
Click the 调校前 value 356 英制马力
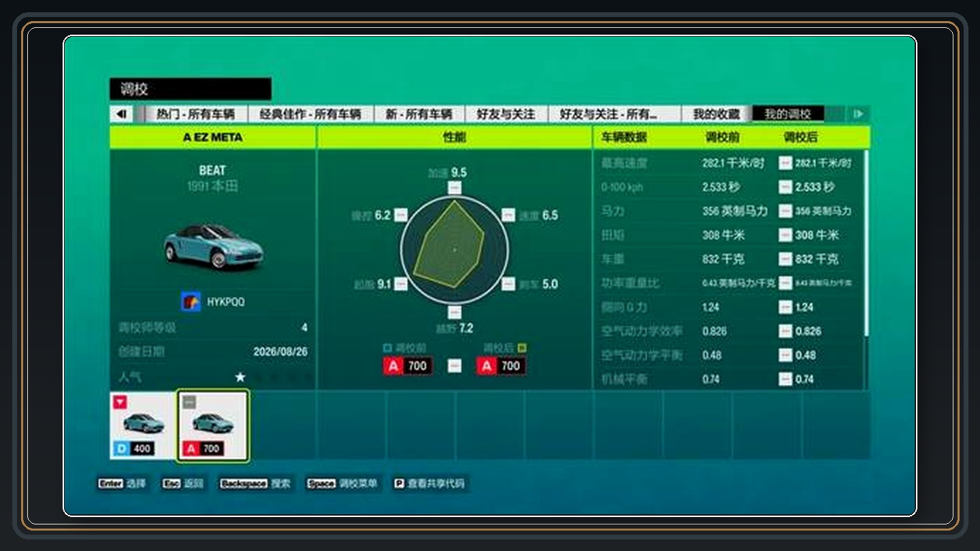click(735, 211)
